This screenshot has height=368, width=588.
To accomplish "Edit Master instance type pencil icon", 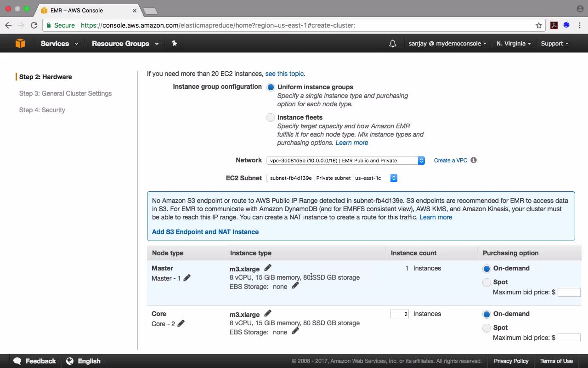I will [268, 267].
